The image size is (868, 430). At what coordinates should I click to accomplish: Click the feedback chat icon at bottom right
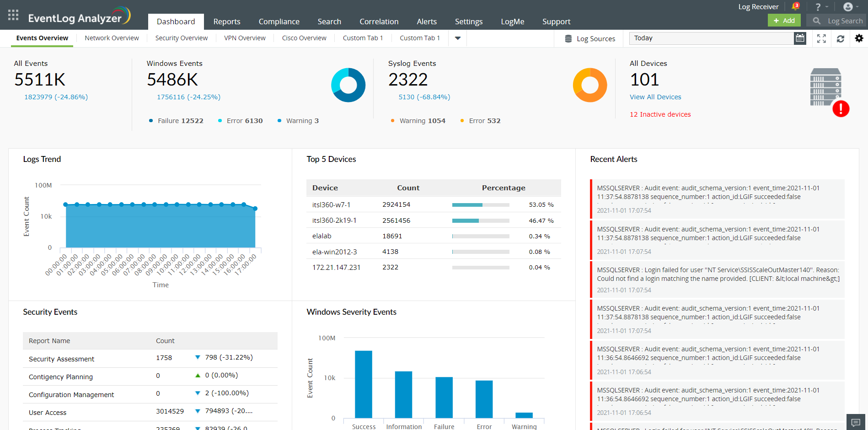click(856, 422)
